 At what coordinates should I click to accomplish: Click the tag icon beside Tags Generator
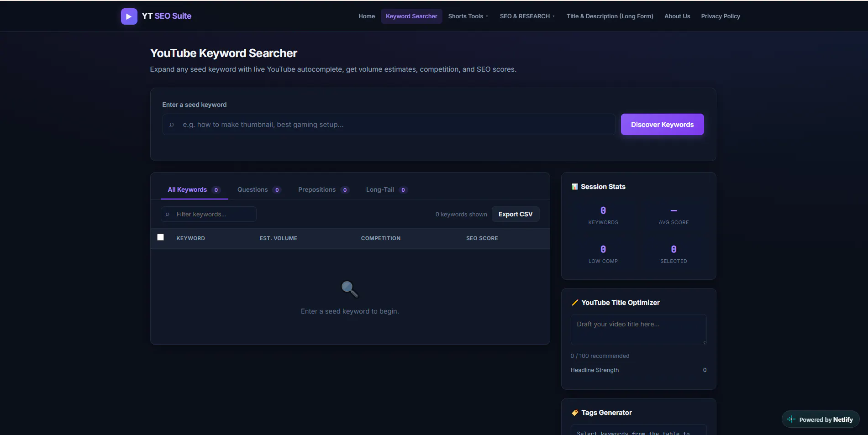tap(575, 413)
